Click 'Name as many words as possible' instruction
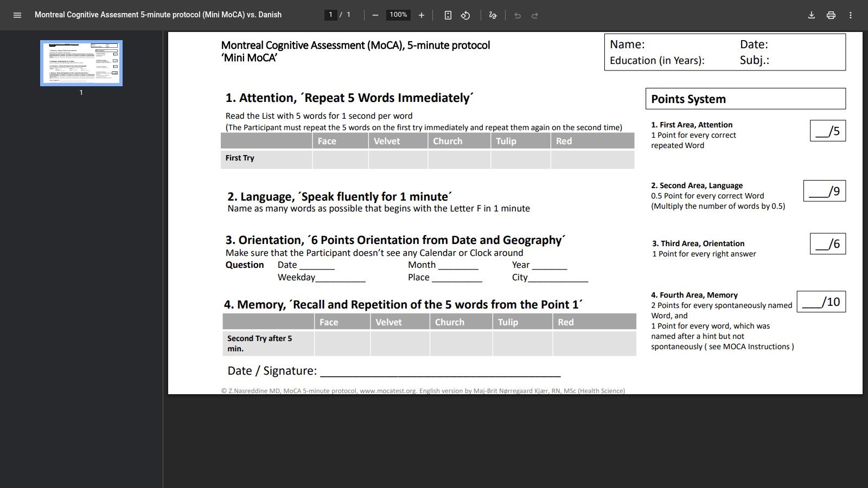 379,208
